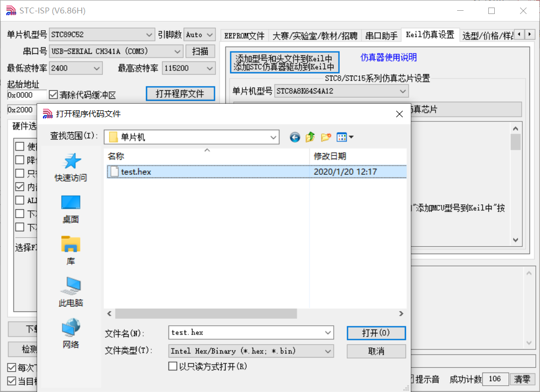This screenshot has width=540, height=392.
Task: Click the 打开 button to load test.hex
Action: (x=376, y=333)
